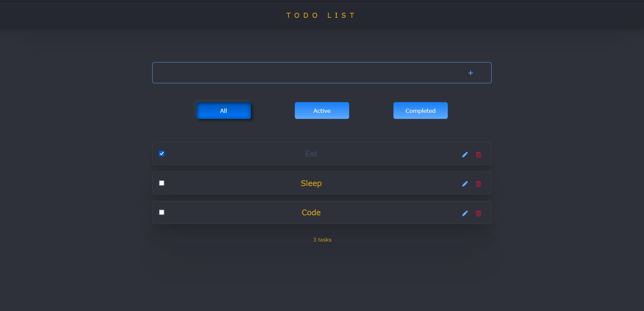Screen dimensions: 644x311
Task: Click the 3 tasks counter text
Action: click(322, 240)
